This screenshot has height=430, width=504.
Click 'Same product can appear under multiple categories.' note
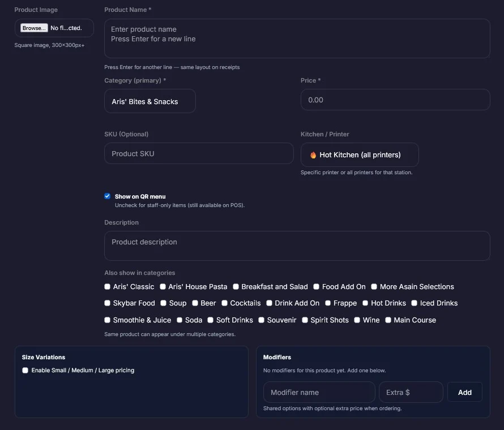(170, 334)
